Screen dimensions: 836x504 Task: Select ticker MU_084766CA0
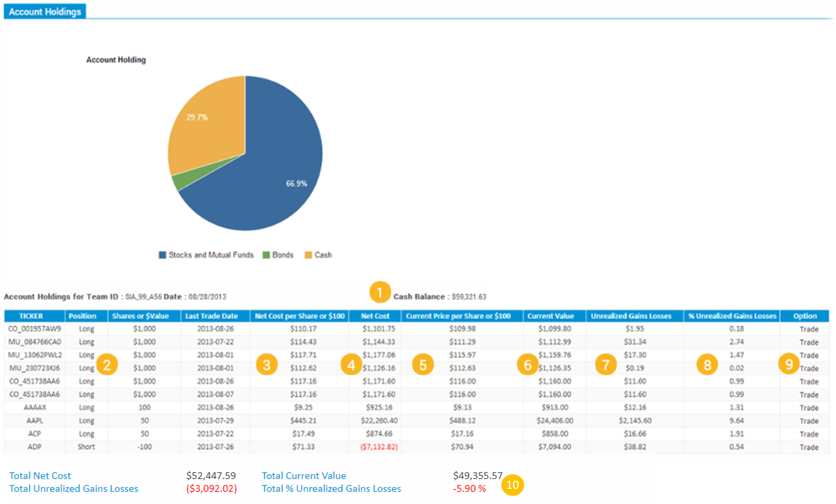[34, 342]
